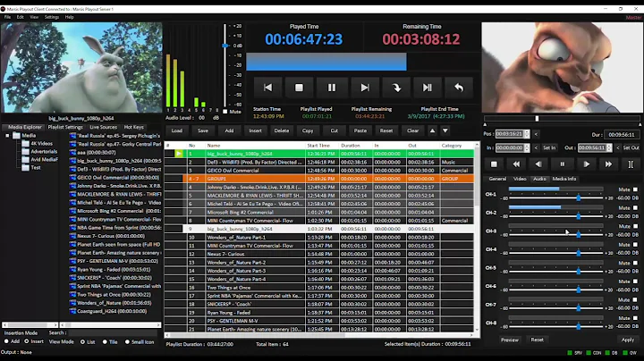Mute audio channel CH-6
The height and width of the screenshot is (361, 644).
click(635, 281)
